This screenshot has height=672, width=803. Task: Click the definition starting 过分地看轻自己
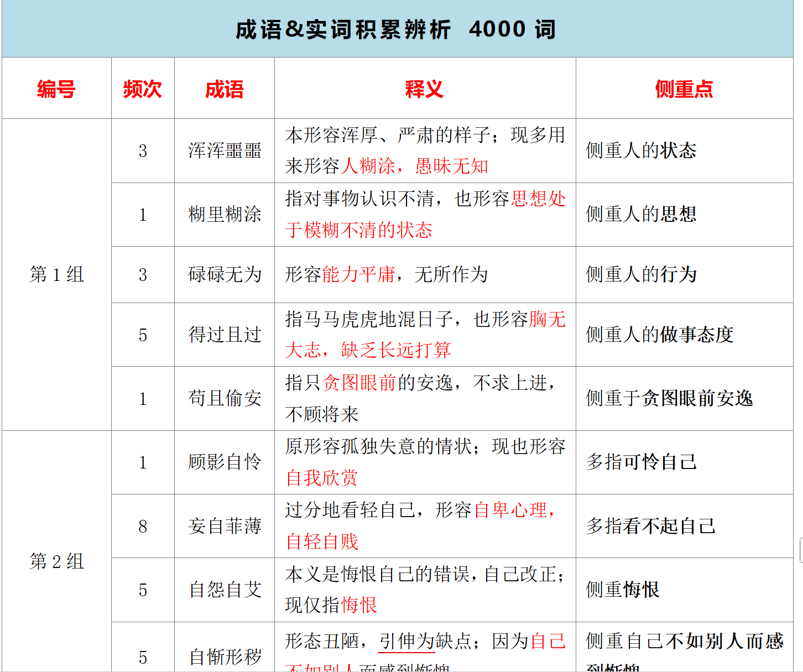pyautogui.click(x=425, y=526)
